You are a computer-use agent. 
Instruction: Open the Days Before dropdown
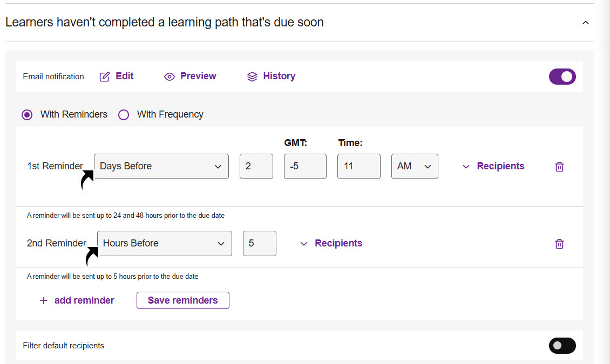(161, 166)
